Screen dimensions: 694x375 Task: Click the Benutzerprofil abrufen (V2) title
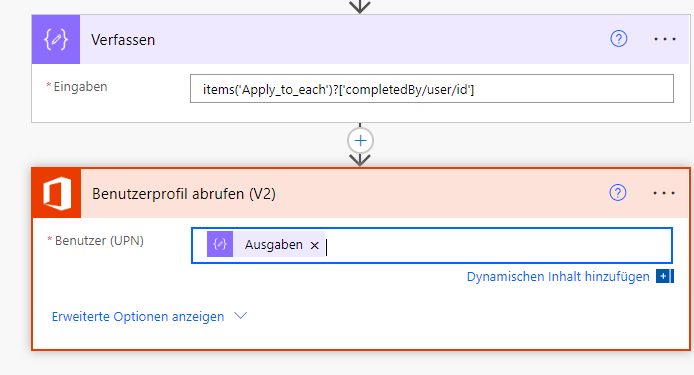click(x=184, y=194)
